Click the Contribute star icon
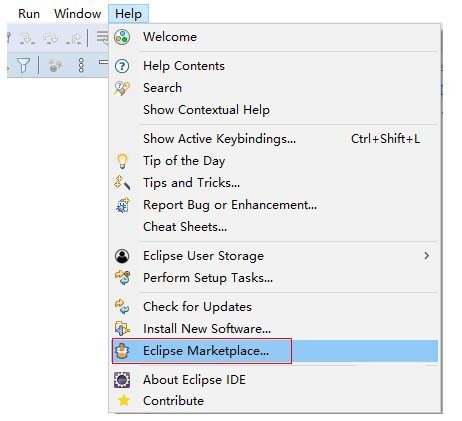462x421 pixels. (x=124, y=401)
